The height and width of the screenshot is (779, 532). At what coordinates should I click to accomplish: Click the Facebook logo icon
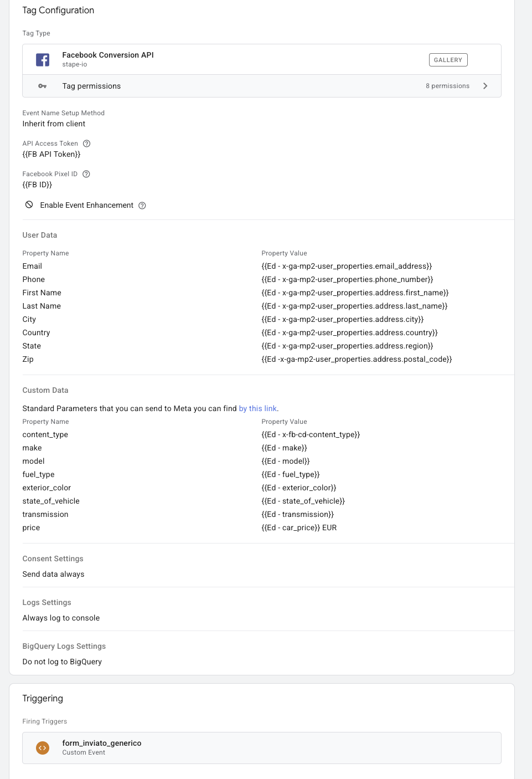pos(43,60)
